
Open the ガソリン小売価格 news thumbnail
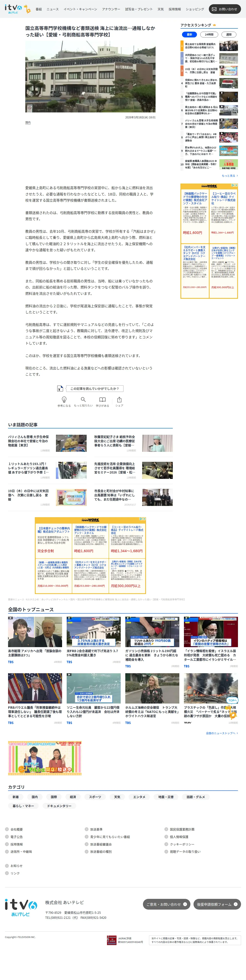pyautogui.click(x=152, y=632)
